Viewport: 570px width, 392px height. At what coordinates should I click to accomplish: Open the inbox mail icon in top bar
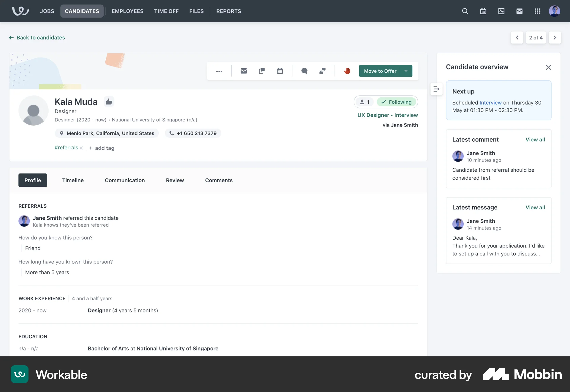[x=519, y=11]
